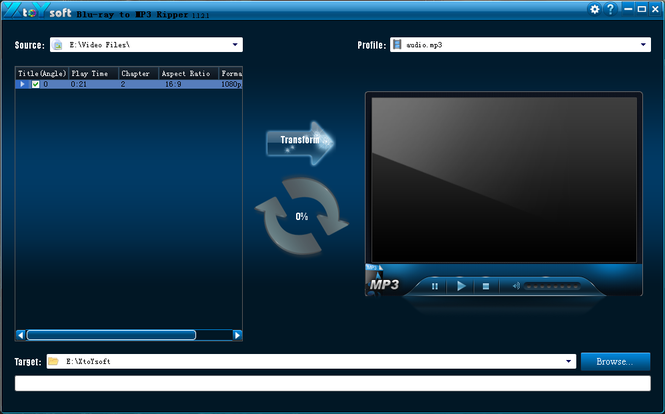This screenshot has width=665, height=414.
Task: Open the settings gear icon
Action: coord(595,9)
